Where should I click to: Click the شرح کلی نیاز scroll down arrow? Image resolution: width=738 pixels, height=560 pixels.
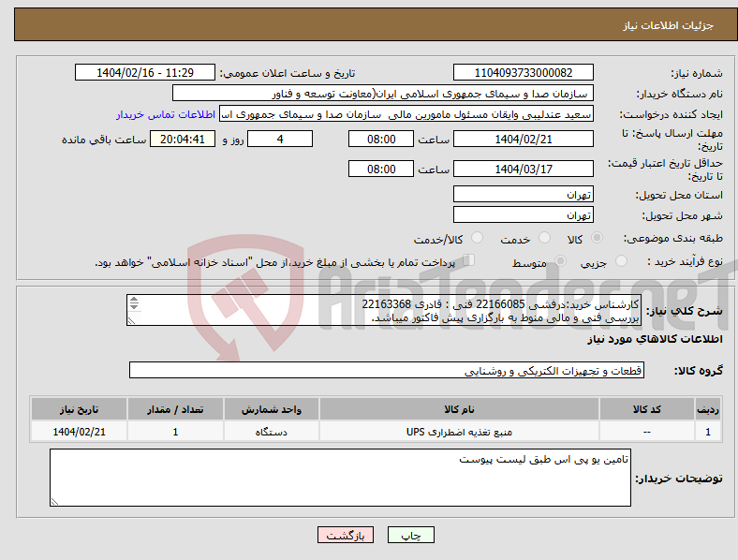(134, 306)
